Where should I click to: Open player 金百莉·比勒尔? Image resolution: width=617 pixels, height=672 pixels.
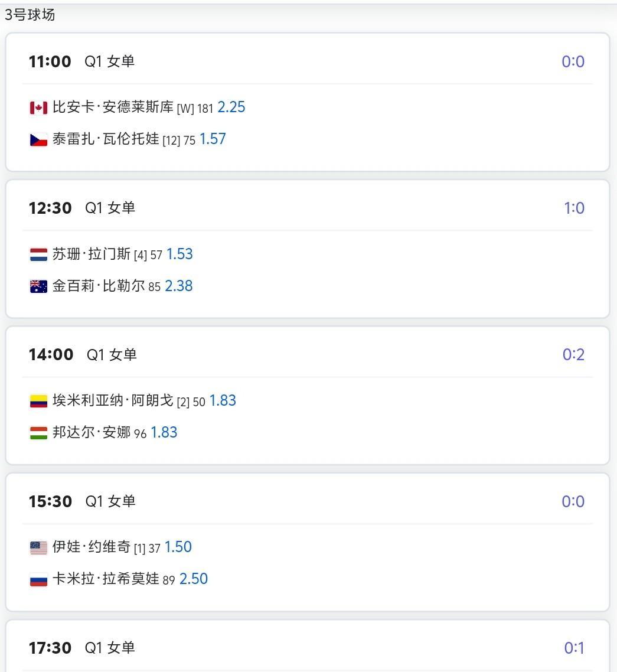[x=98, y=286]
